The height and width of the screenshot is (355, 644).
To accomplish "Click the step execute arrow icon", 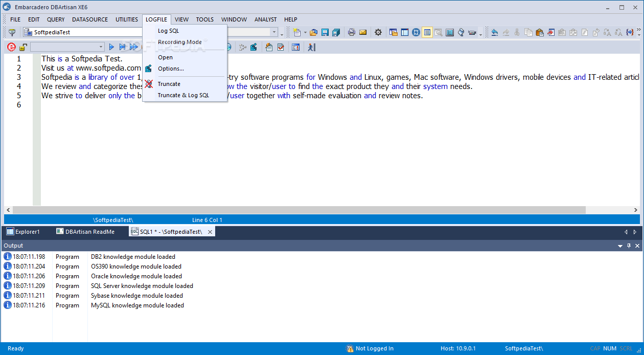I will (123, 47).
